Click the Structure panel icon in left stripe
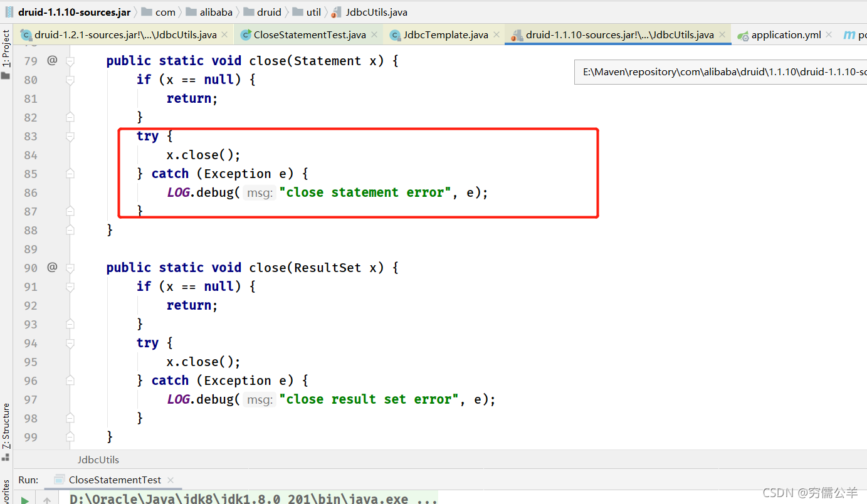This screenshot has height=504, width=867. (6, 456)
